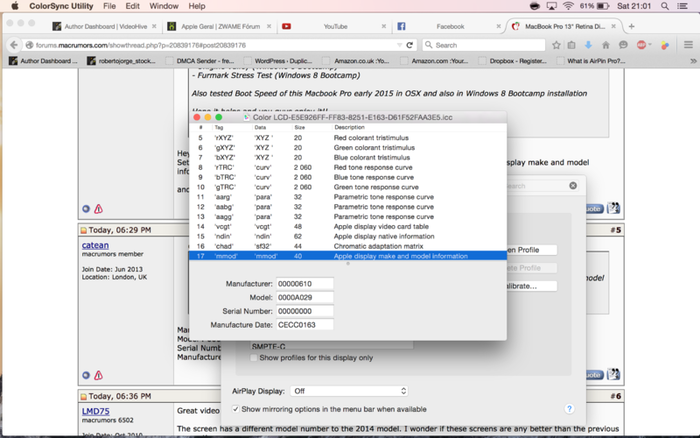Click the browser back button
This screenshot has width=700, height=438.
14,45
